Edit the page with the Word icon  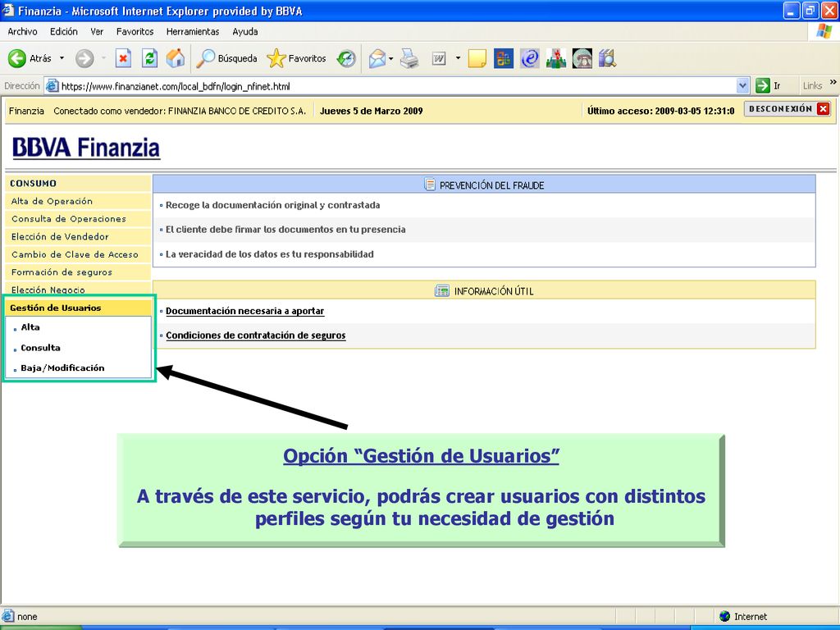coord(439,58)
